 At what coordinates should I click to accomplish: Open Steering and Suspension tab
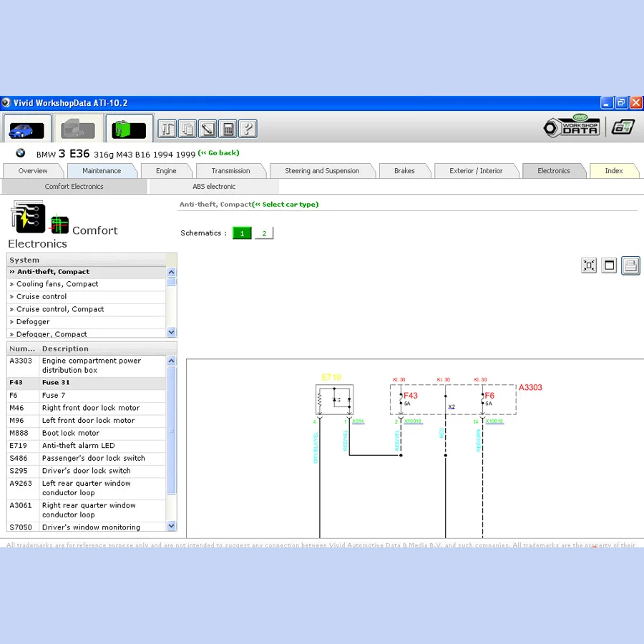(x=322, y=171)
